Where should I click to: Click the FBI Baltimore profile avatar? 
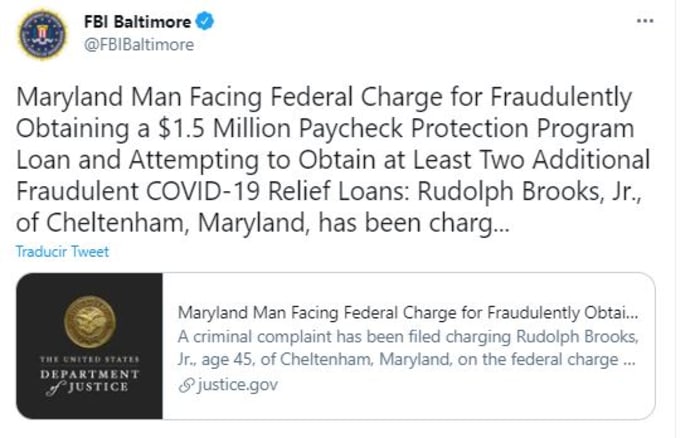[x=41, y=33]
